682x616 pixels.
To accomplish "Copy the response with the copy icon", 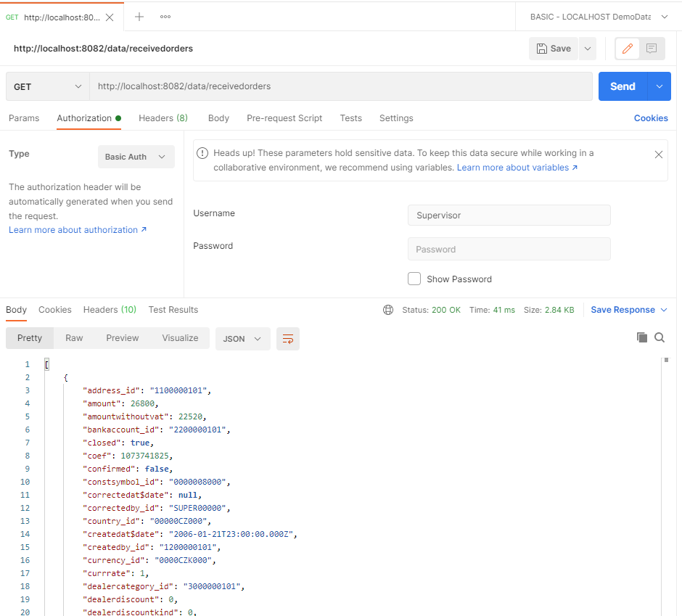I will pyautogui.click(x=641, y=337).
